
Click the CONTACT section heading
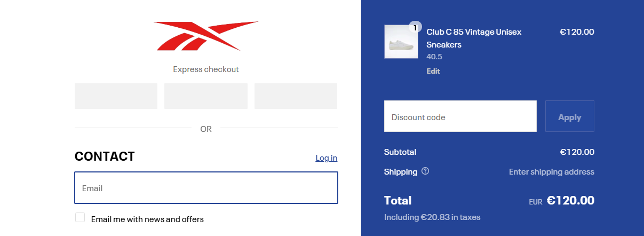coord(105,156)
